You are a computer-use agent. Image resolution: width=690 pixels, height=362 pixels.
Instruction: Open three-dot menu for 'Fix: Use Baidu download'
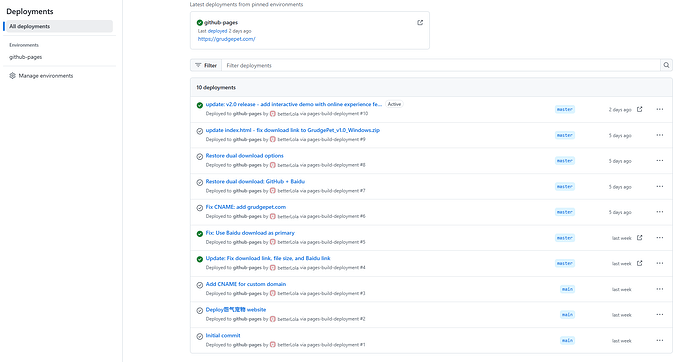(660, 238)
